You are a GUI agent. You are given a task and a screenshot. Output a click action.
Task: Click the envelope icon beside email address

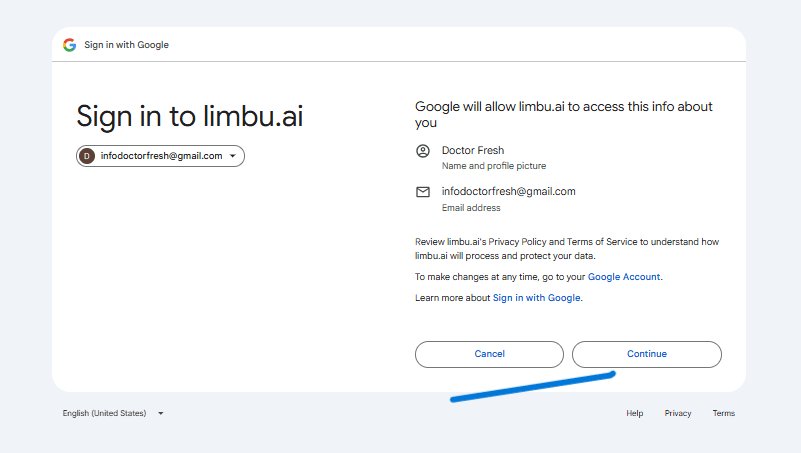pyautogui.click(x=423, y=192)
